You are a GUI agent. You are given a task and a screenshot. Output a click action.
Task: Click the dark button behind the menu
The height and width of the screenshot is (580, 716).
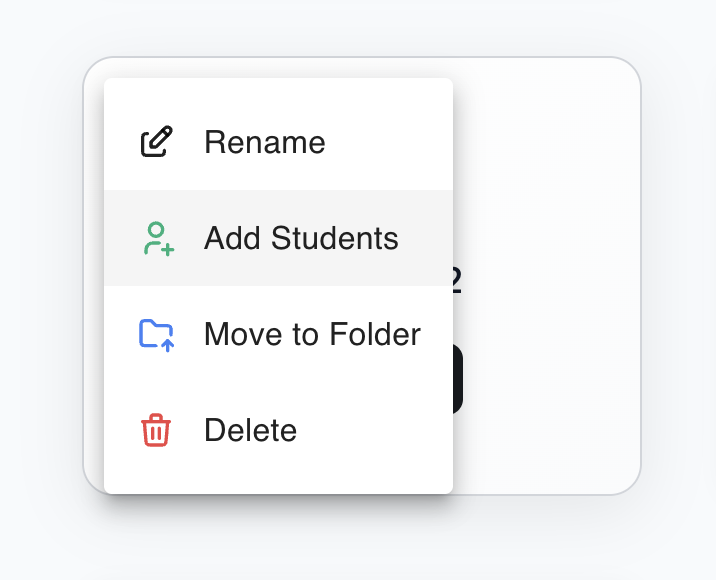458,379
